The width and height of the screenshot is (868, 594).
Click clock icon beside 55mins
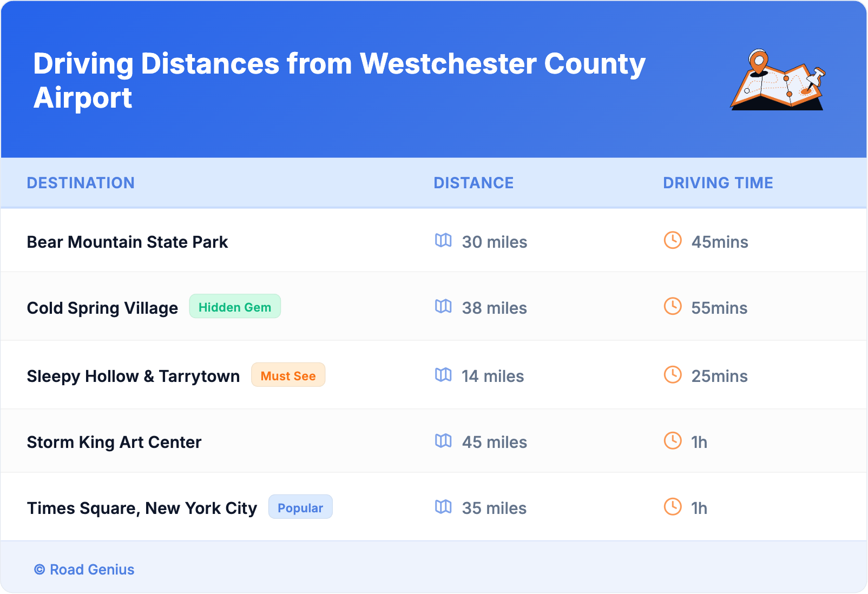673,306
